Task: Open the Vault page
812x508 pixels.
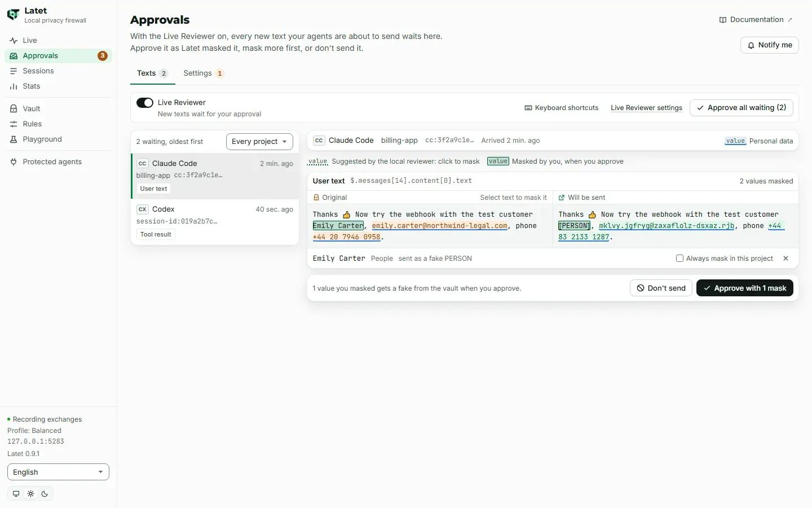Action: pos(58,109)
